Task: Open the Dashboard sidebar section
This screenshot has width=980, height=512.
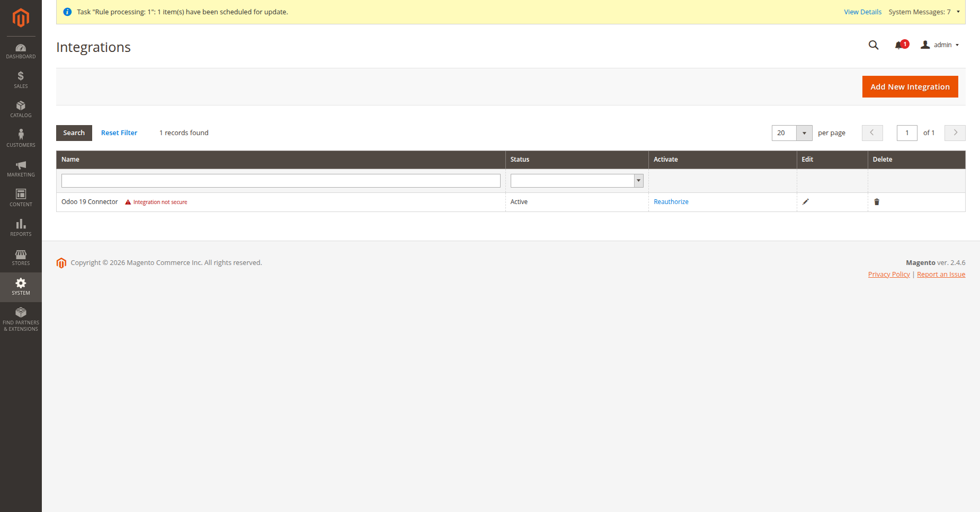Action: (21, 51)
